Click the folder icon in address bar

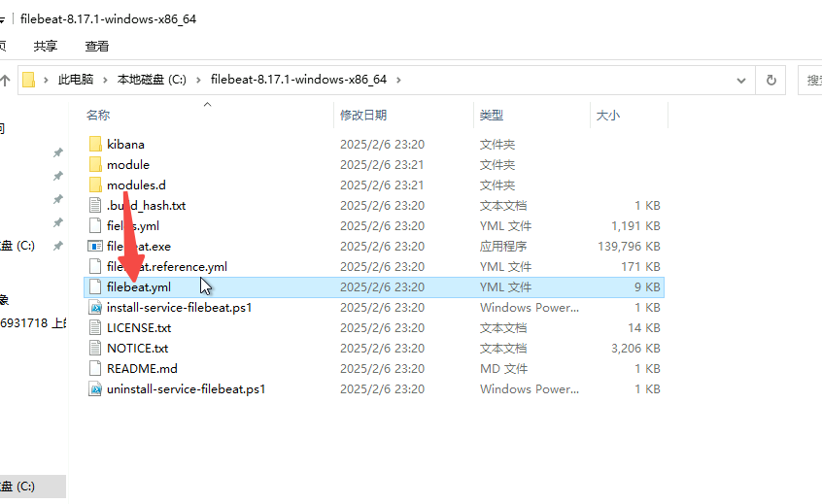pos(29,81)
